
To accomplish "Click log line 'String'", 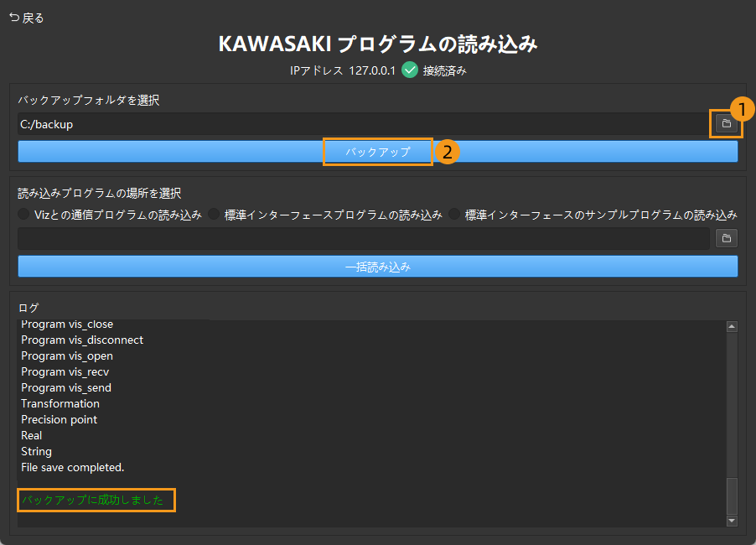I will tap(36, 451).
